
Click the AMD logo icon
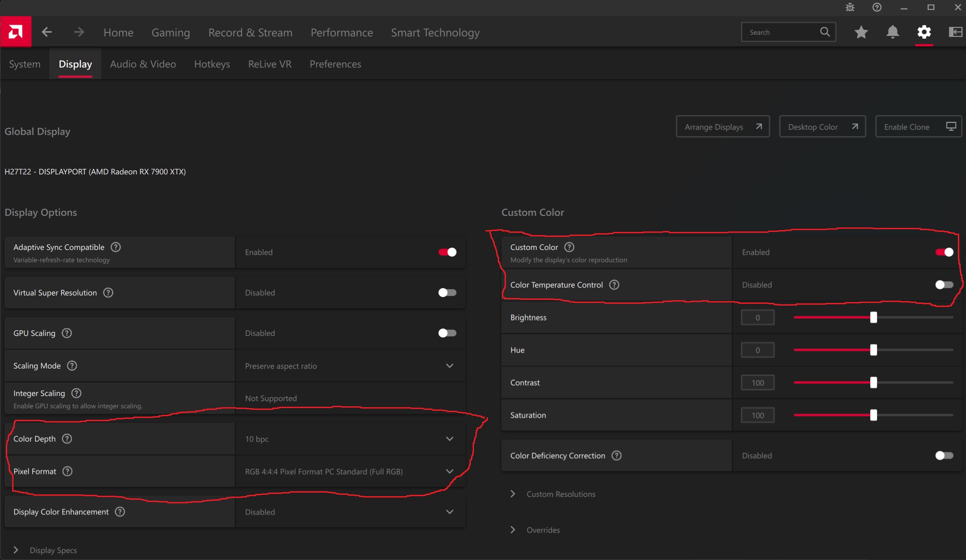(16, 32)
